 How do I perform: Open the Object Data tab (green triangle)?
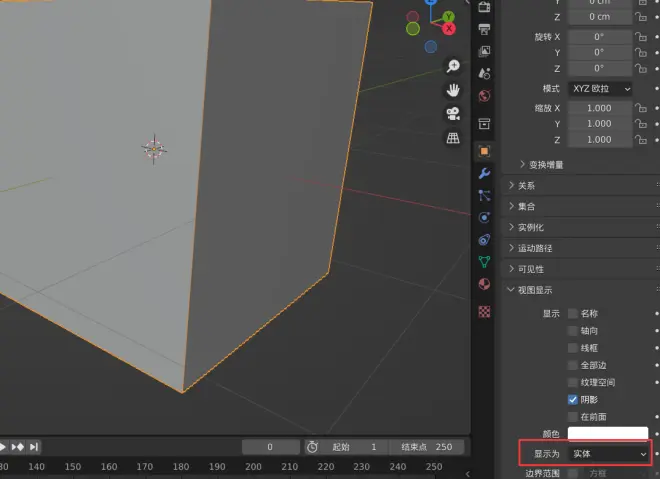[484, 262]
